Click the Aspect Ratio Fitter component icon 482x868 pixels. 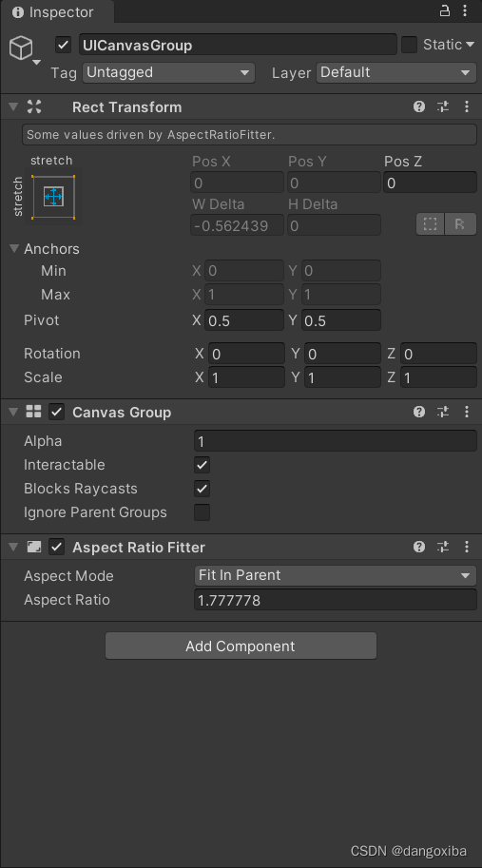tap(34, 547)
